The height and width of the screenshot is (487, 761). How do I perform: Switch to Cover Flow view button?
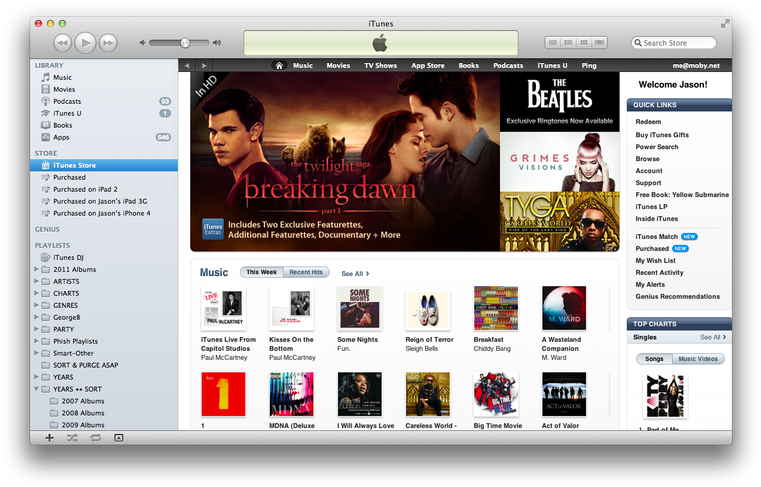tap(599, 43)
